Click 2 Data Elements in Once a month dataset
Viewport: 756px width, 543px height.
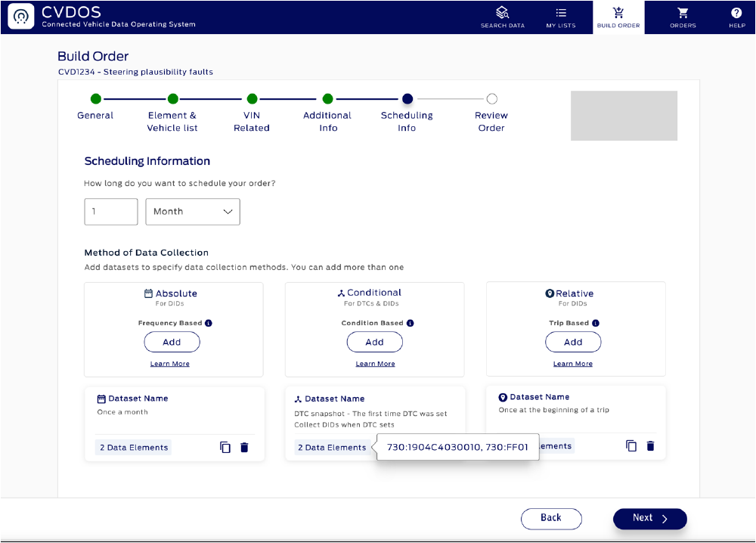134,448
